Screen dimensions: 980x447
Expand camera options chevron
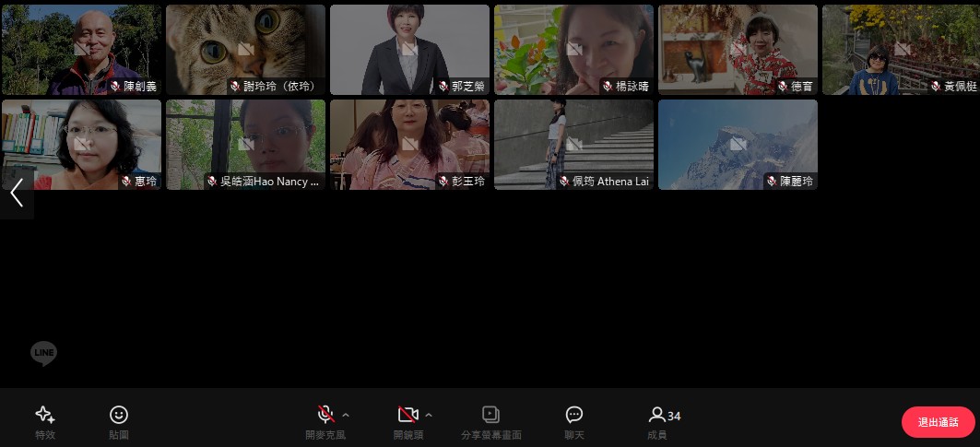coord(429,415)
